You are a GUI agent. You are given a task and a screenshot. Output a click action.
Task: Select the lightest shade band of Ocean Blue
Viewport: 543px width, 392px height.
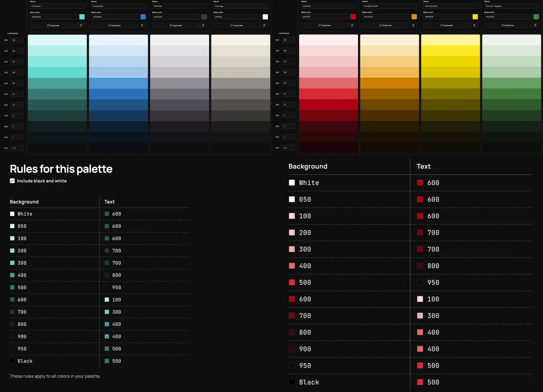[118, 40]
